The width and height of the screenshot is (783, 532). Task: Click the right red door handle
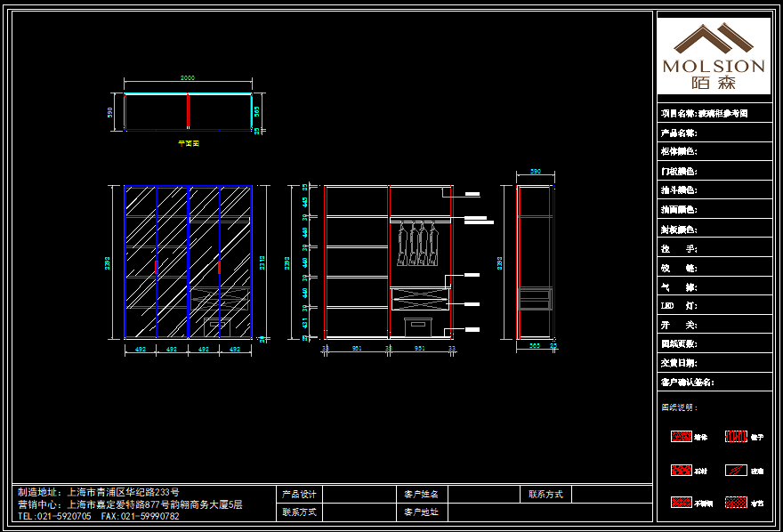[x=220, y=266]
